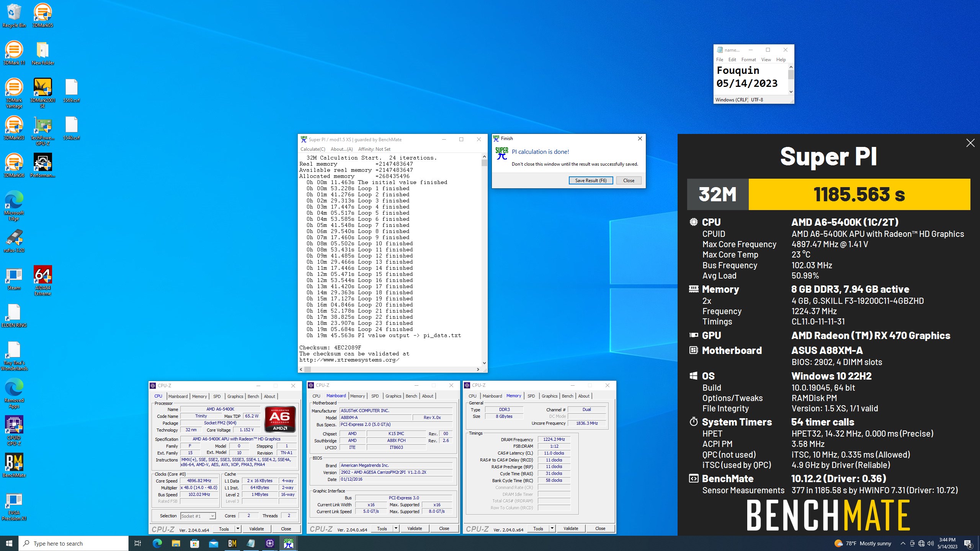The image size is (980, 551).
Task: Open the About...(A) menu in Super PI
Action: pyautogui.click(x=341, y=149)
